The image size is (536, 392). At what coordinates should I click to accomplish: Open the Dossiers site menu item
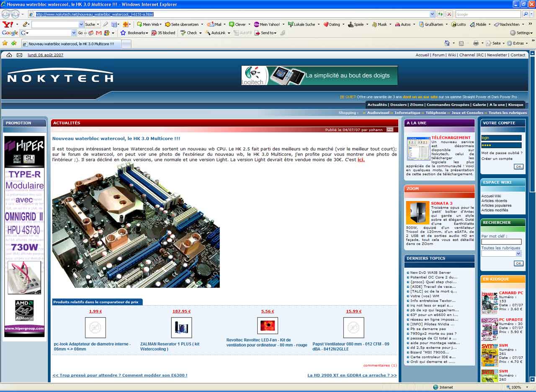point(398,105)
